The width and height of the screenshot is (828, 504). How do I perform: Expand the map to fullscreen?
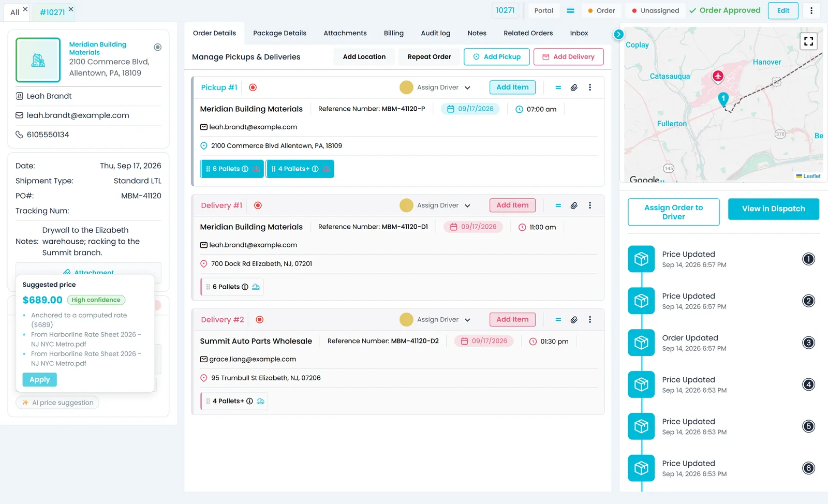808,41
